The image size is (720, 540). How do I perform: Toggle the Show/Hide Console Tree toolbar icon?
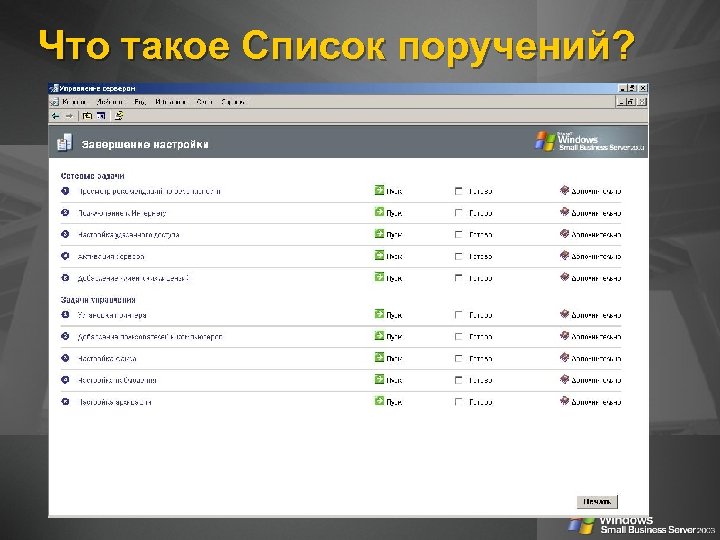coord(101,116)
